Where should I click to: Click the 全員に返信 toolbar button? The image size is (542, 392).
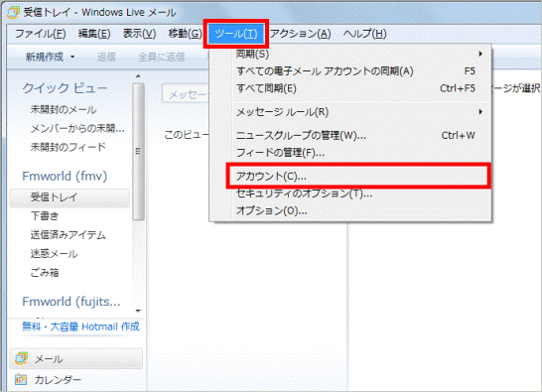coord(162,57)
